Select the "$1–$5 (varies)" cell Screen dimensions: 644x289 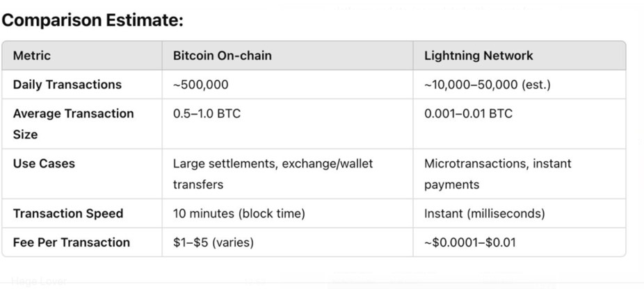pos(214,242)
